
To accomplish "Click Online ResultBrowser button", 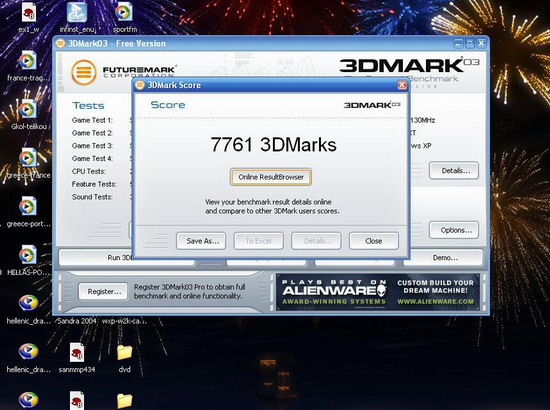I will click(x=271, y=177).
